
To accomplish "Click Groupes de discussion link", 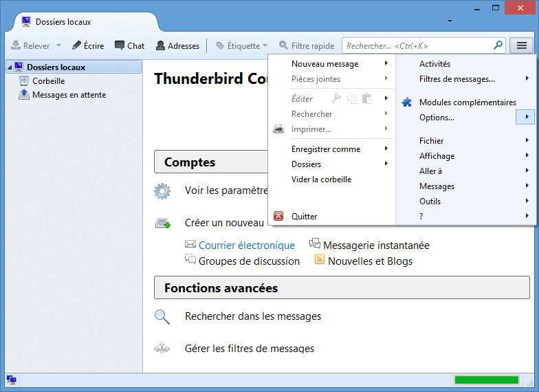I will tap(249, 261).
